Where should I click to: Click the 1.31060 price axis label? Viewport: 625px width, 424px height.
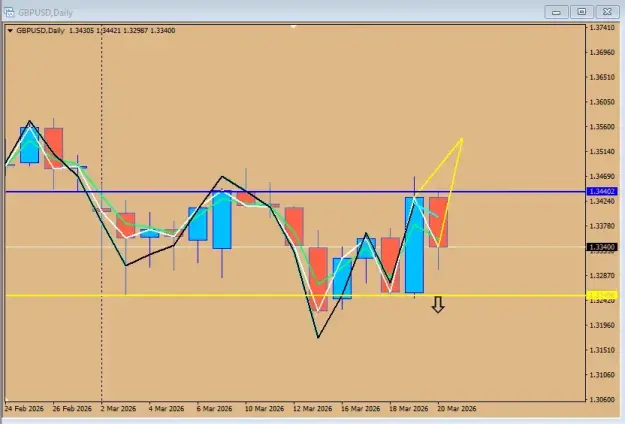click(602, 375)
